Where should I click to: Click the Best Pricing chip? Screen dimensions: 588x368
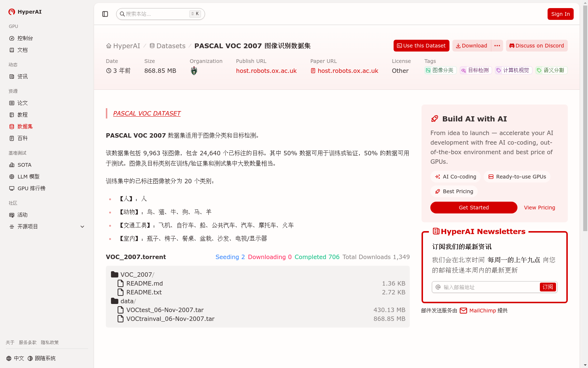(x=454, y=191)
